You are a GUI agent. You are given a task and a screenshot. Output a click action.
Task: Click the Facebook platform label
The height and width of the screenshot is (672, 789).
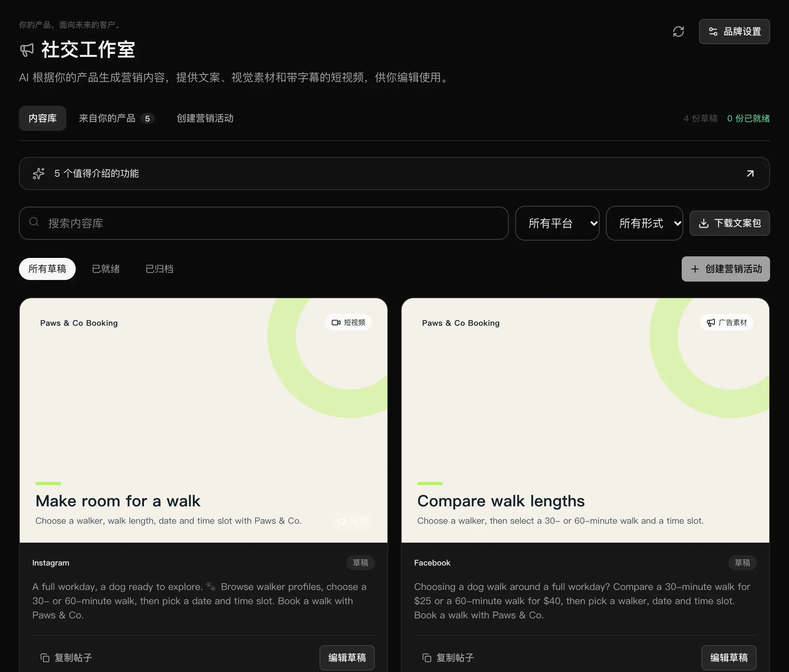[432, 563]
